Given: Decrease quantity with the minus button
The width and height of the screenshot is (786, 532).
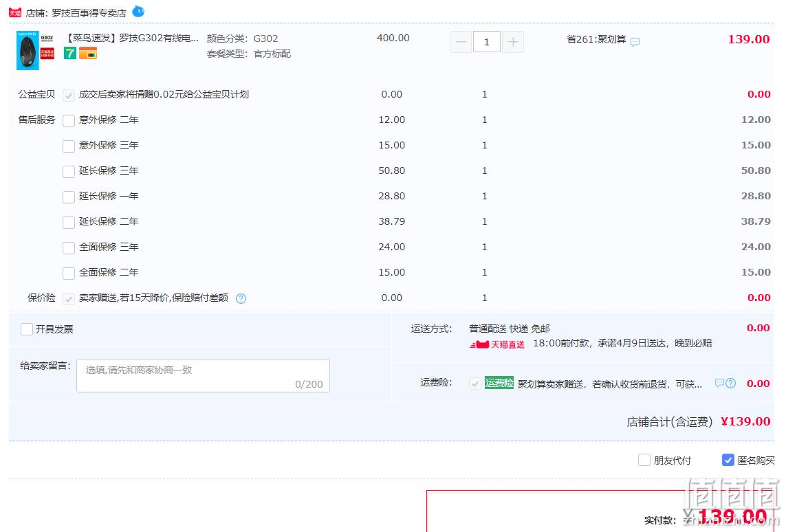Looking at the screenshot, I should (461, 42).
